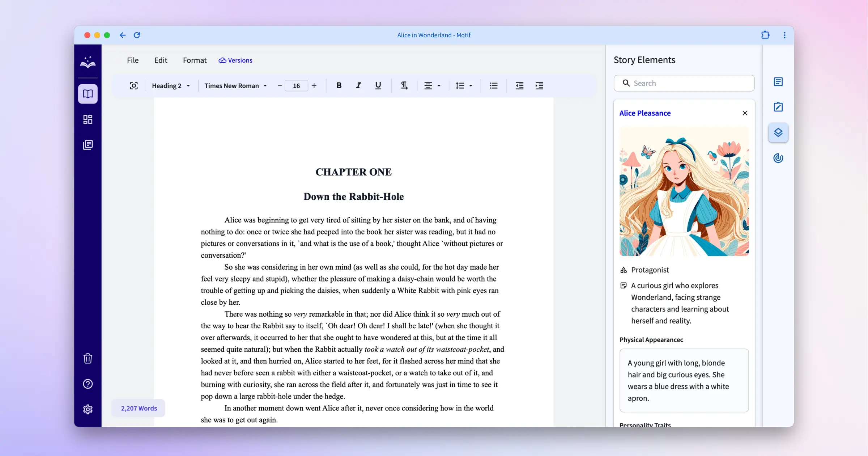The width and height of the screenshot is (868, 456).
Task: Decrease paragraph indent
Action: tap(519, 85)
